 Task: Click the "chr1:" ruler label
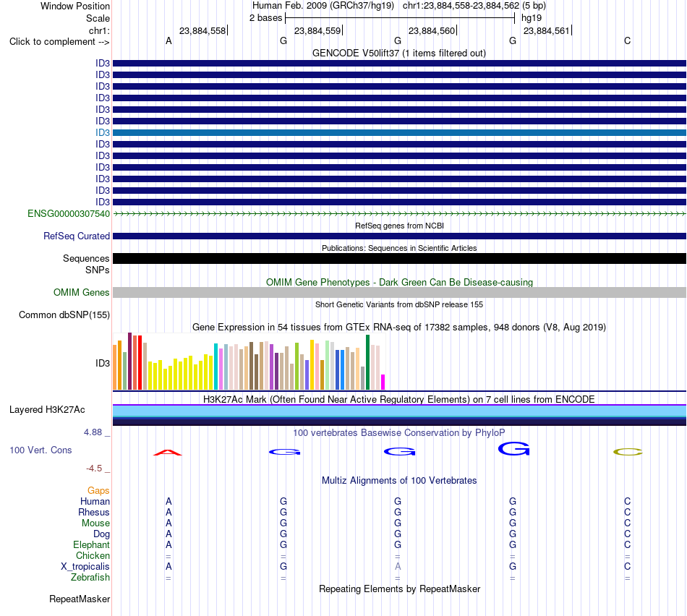click(x=99, y=30)
